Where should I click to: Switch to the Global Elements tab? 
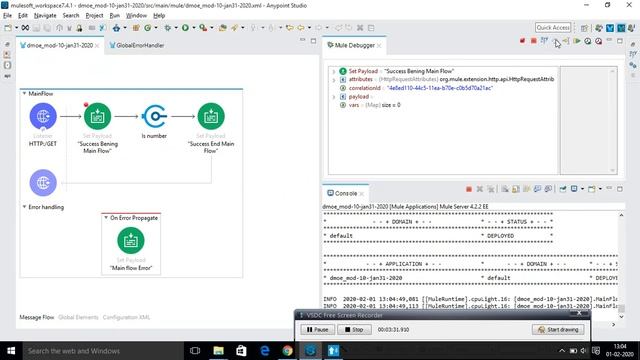tap(78, 317)
